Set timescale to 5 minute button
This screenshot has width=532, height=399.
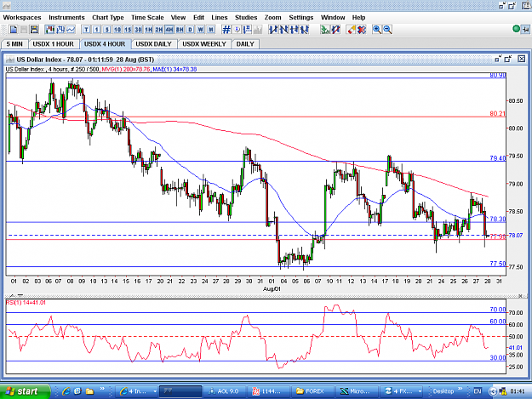click(x=107, y=30)
